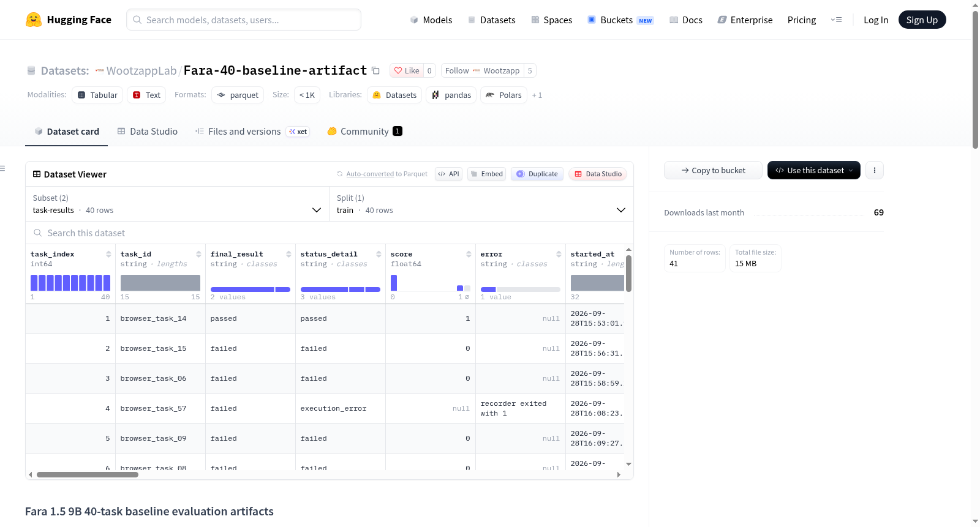This screenshot has width=980, height=527.
Task: Sort by error column sort icon
Action: pyautogui.click(x=559, y=254)
